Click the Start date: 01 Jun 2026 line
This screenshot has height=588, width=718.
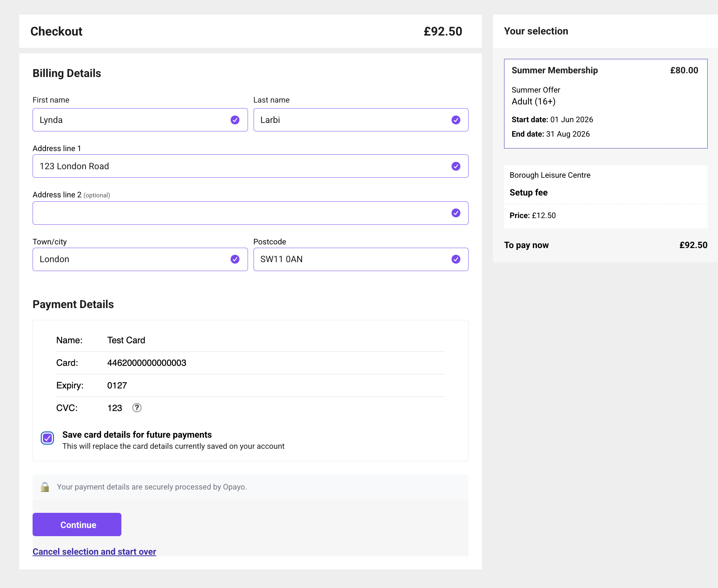point(552,120)
